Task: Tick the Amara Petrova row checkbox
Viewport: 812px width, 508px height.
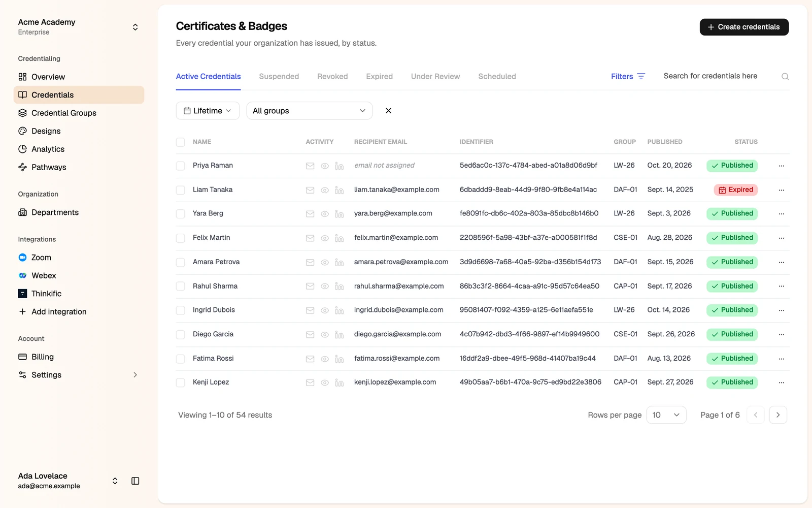Action: point(180,262)
